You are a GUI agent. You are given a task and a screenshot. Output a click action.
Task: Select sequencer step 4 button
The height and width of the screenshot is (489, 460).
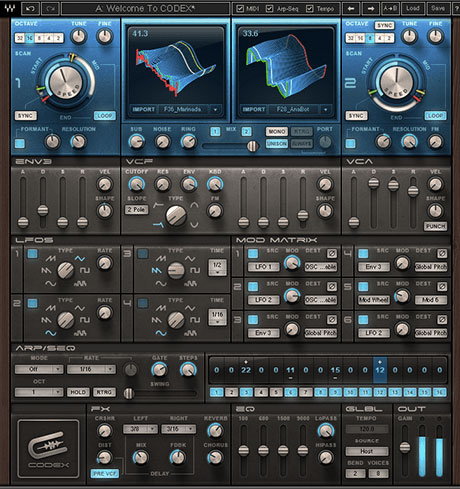point(261,392)
